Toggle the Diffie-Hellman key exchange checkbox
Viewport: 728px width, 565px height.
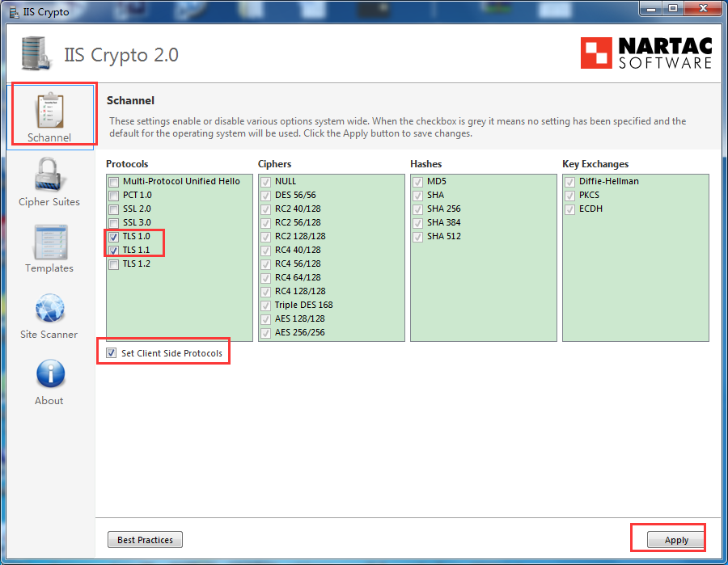(x=570, y=181)
